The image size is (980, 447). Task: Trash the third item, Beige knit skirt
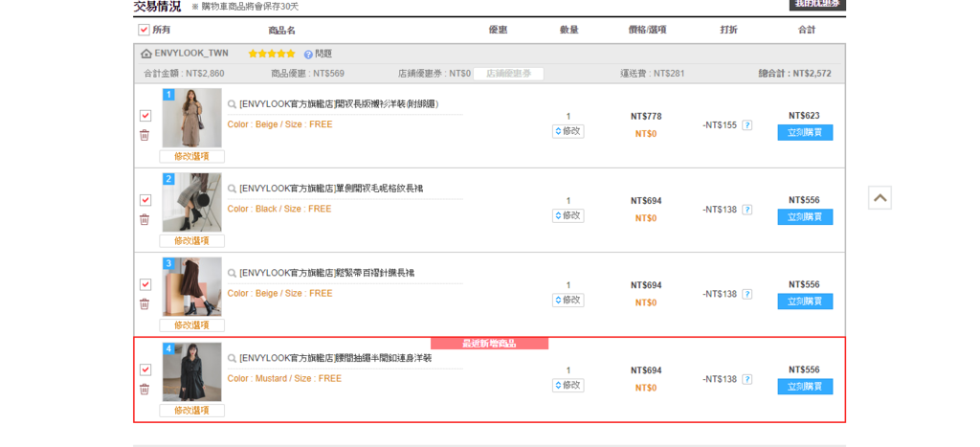pyautogui.click(x=145, y=303)
